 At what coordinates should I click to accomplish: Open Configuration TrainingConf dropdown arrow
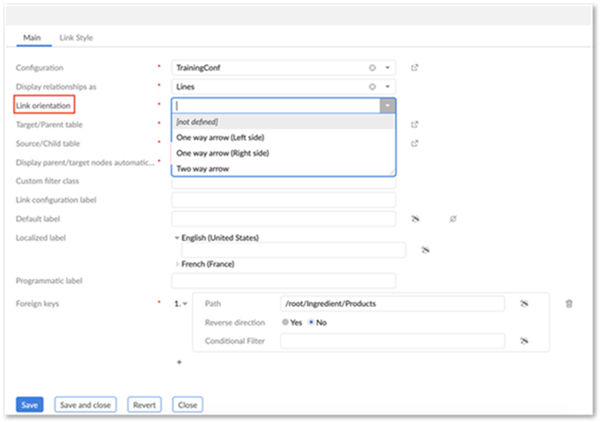[x=387, y=68]
